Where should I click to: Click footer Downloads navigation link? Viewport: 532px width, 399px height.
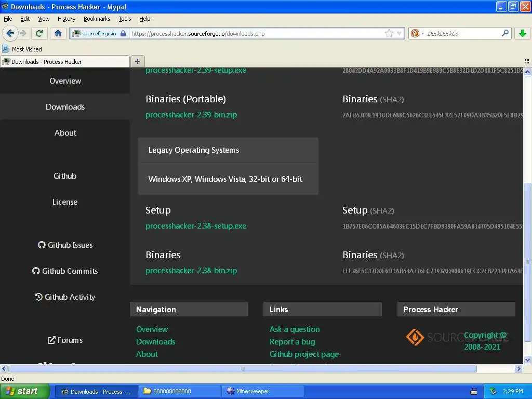click(x=156, y=342)
